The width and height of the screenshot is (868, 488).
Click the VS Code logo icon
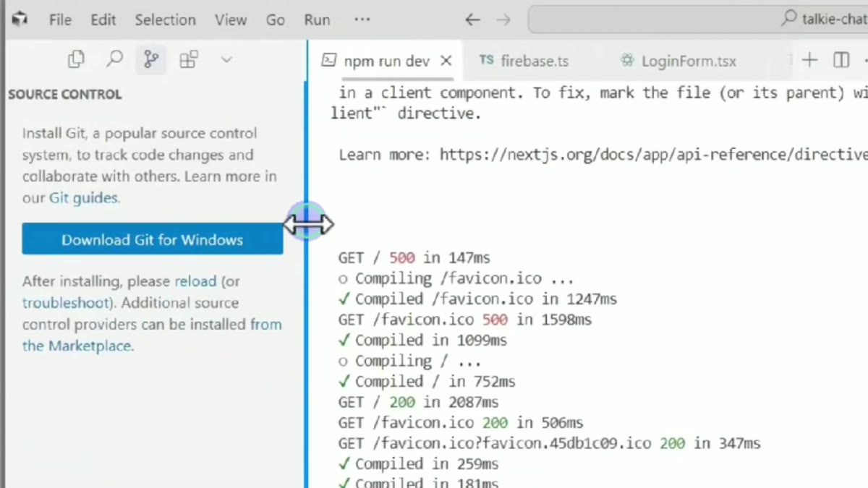20,20
